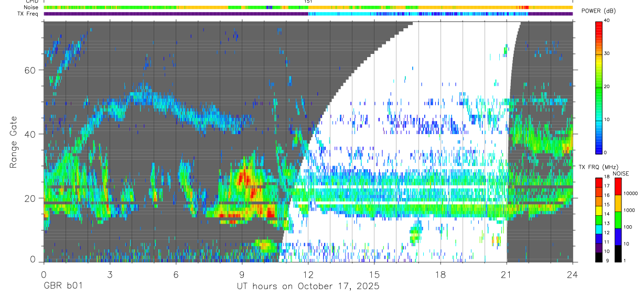Click the 18 hour tick on UT axis

pos(441,274)
